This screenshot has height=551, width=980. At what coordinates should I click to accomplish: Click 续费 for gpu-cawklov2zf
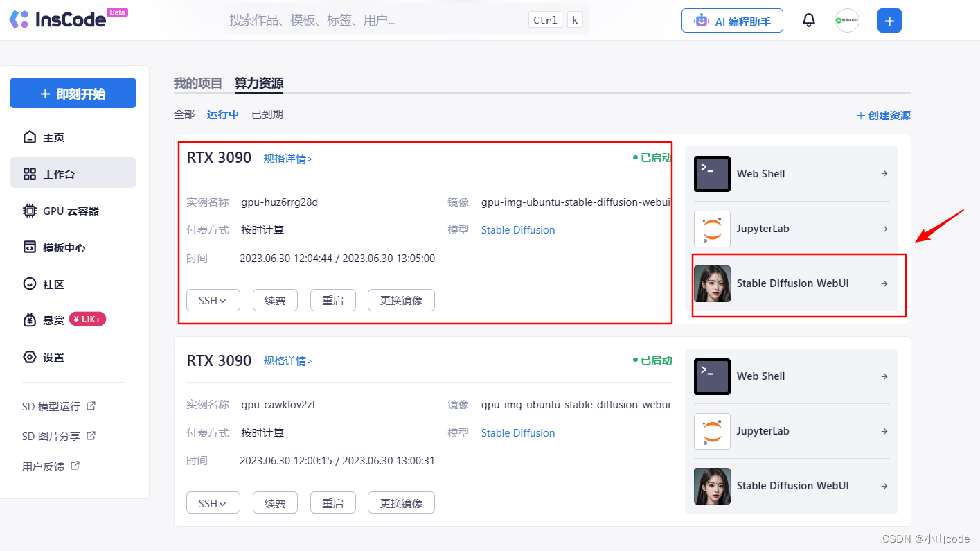(275, 503)
